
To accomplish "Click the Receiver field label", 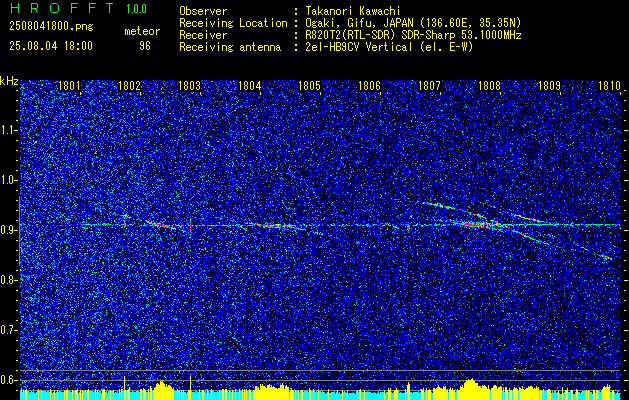I will point(203,35).
